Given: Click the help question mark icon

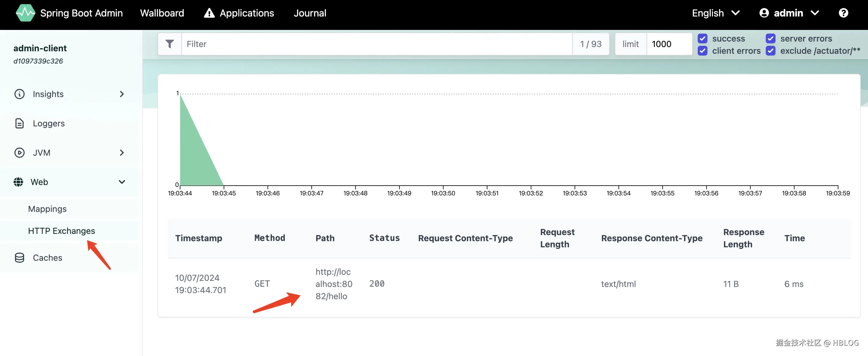Looking at the screenshot, I should coord(843,13).
